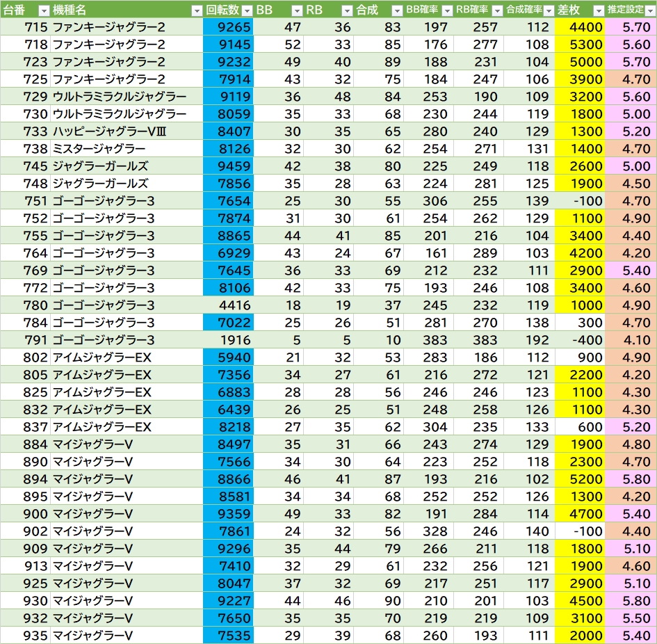Open the RB column filter dropdown

coord(347,10)
